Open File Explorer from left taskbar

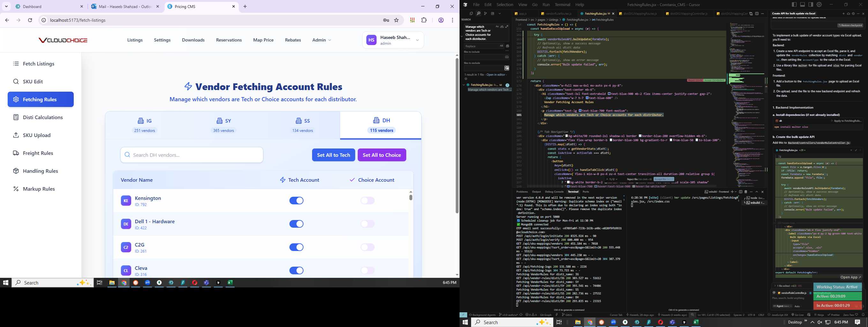pyautogui.click(x=112, y=283)
